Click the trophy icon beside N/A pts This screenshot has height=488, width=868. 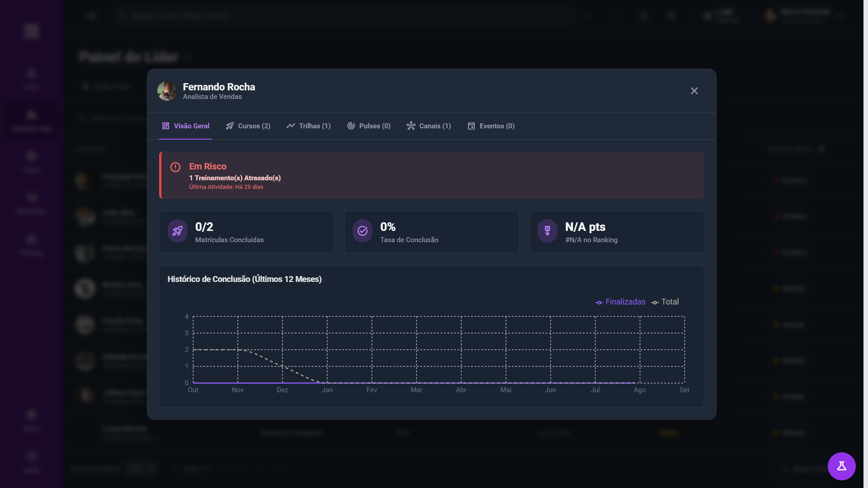point(547,231)
